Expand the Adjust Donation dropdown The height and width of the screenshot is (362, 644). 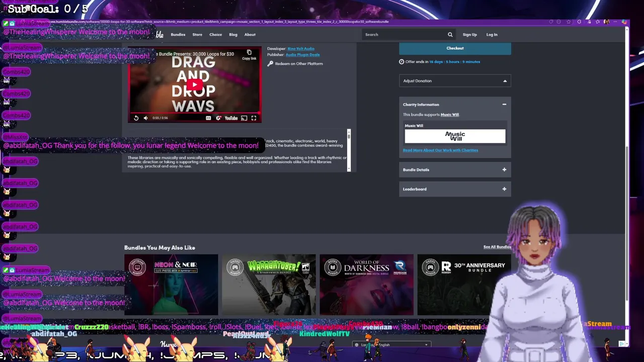coord(455,81)
